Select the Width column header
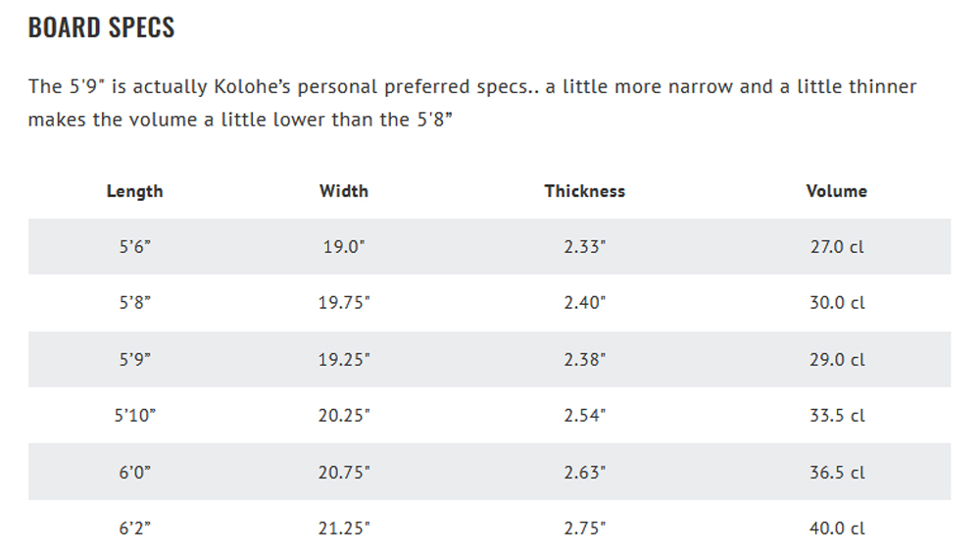Image resolution: width=980 pixels, height=556 pixels. pyautogui.click(x=344, y=191)
